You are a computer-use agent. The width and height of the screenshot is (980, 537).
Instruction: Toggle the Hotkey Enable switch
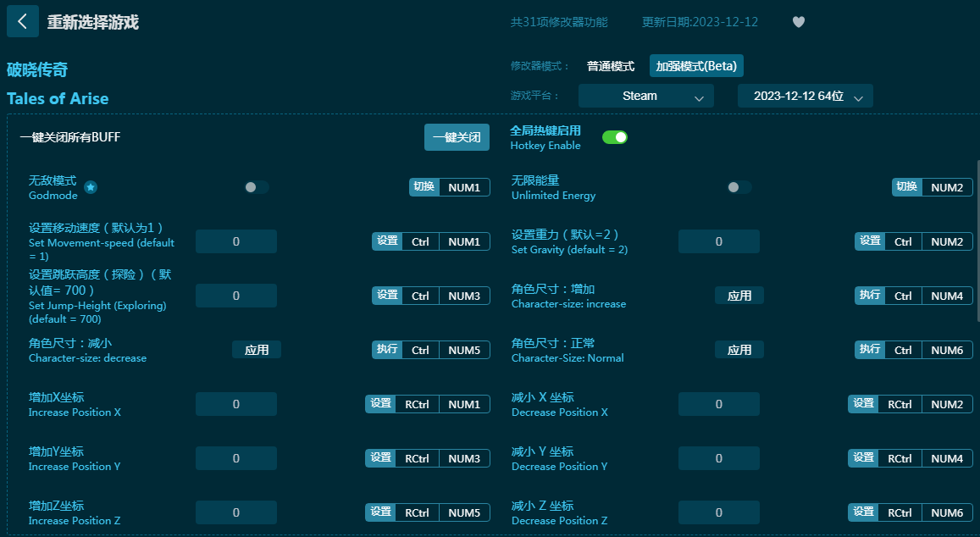coord(614,137)
